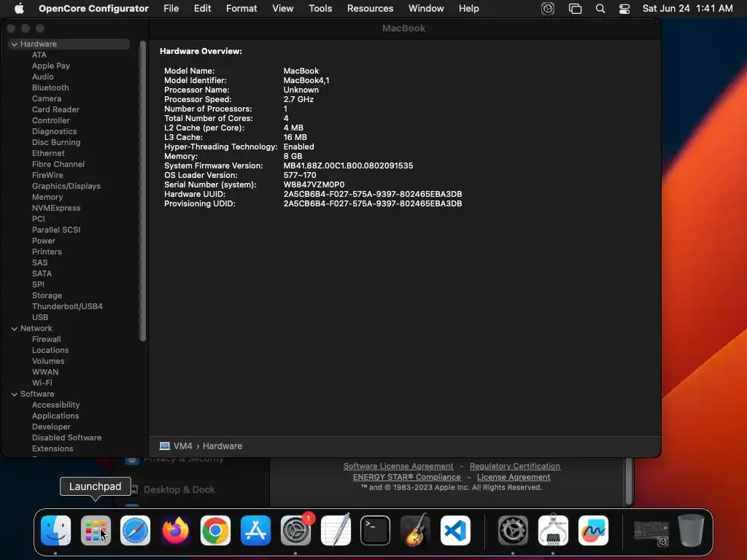747x560 pixels.
Task: Open the minimized window thumbnail in Dock
Action: coord(651,532)
